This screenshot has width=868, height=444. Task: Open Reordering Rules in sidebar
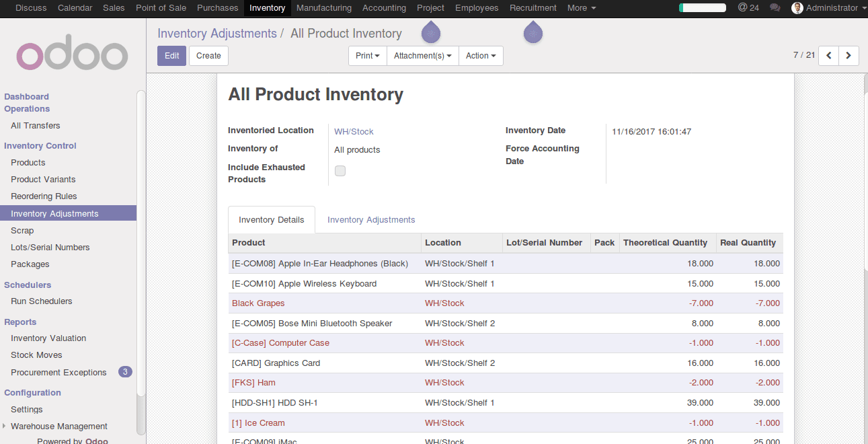coord(44,196)
